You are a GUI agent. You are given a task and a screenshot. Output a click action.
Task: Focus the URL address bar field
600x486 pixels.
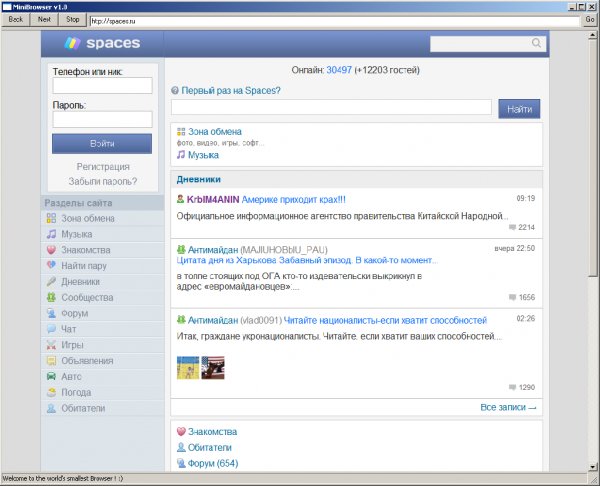point(335,21)
